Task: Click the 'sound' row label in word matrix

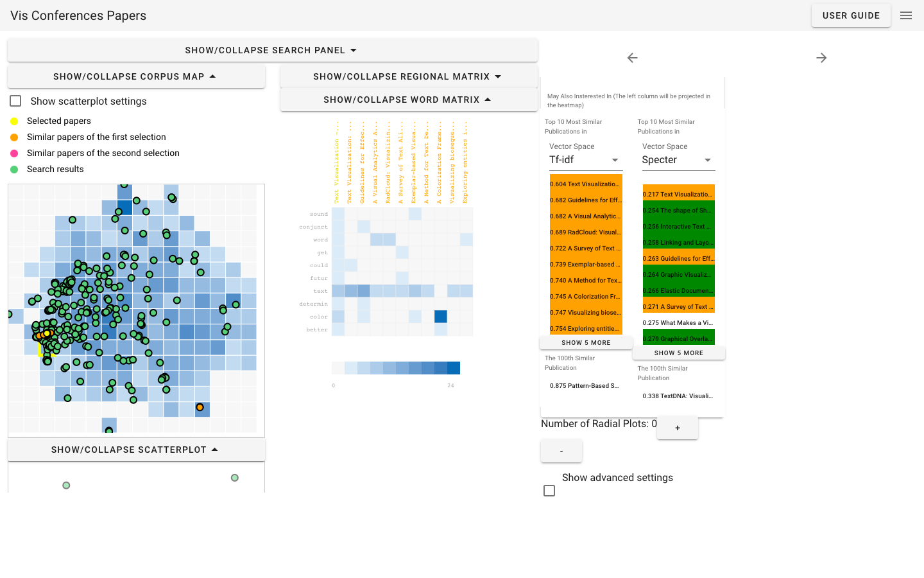Action: click(319, 214)
